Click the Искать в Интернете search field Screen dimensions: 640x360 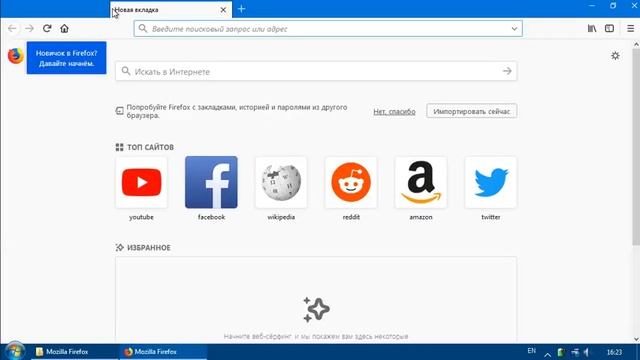(316, 71)
